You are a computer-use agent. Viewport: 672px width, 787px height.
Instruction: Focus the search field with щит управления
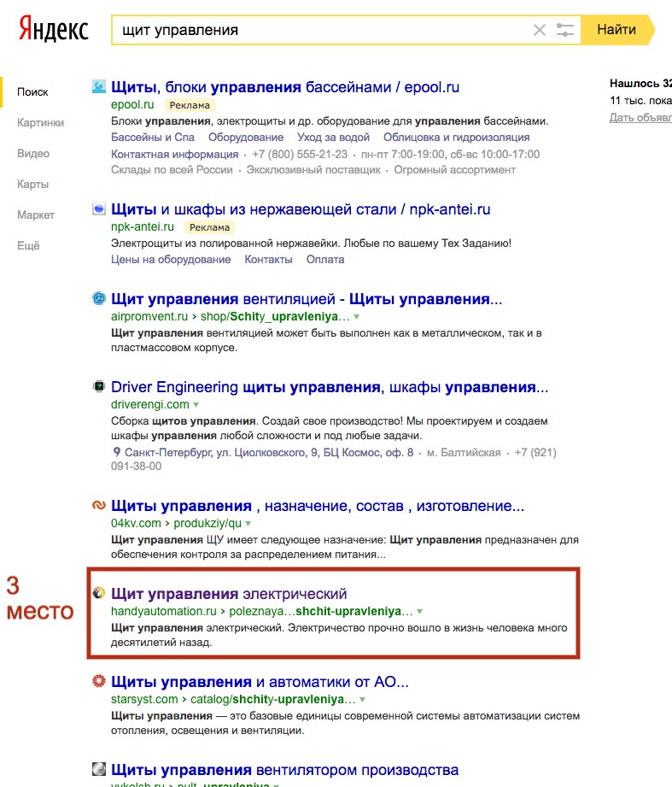[321, 30]
